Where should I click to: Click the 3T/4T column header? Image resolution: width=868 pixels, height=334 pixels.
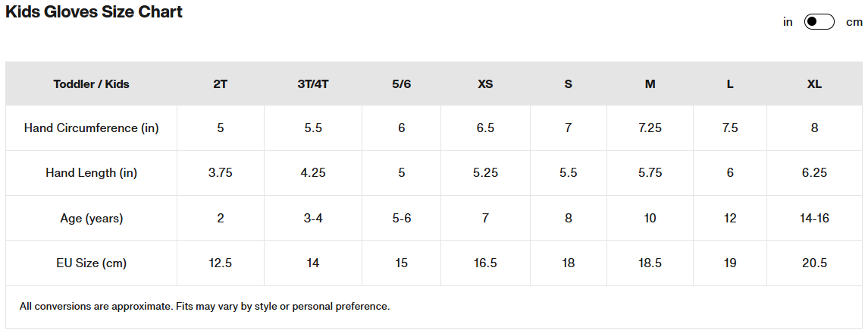pos(313,84)
